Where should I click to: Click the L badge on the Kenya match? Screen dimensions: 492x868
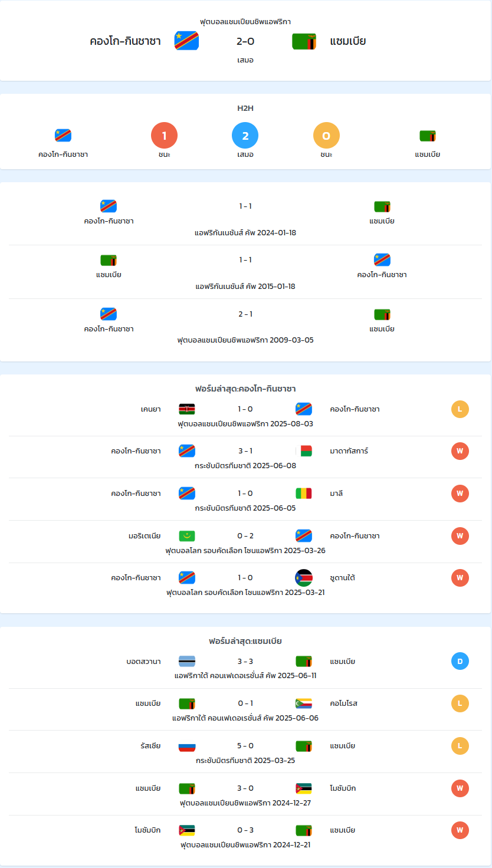click(x=460, y=409)
